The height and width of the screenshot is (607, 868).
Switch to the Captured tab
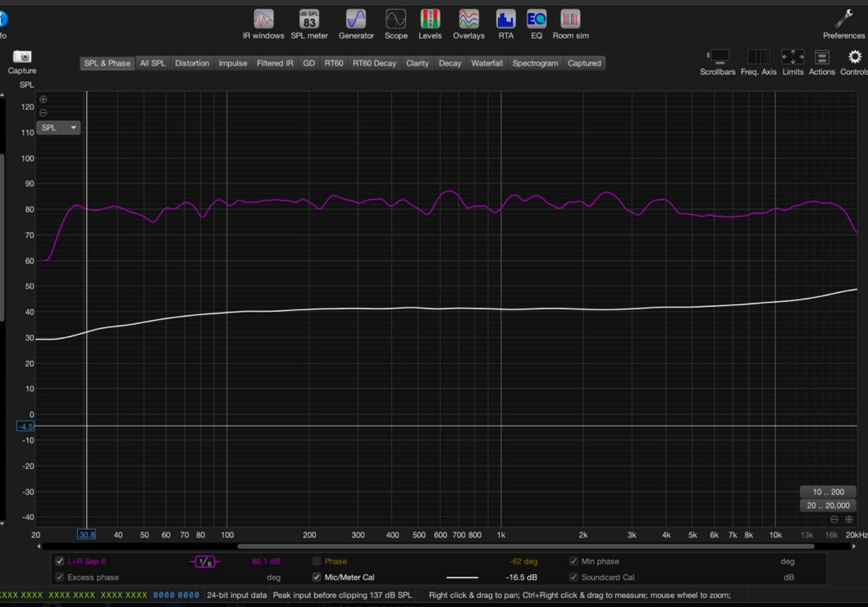pos(584,63)
